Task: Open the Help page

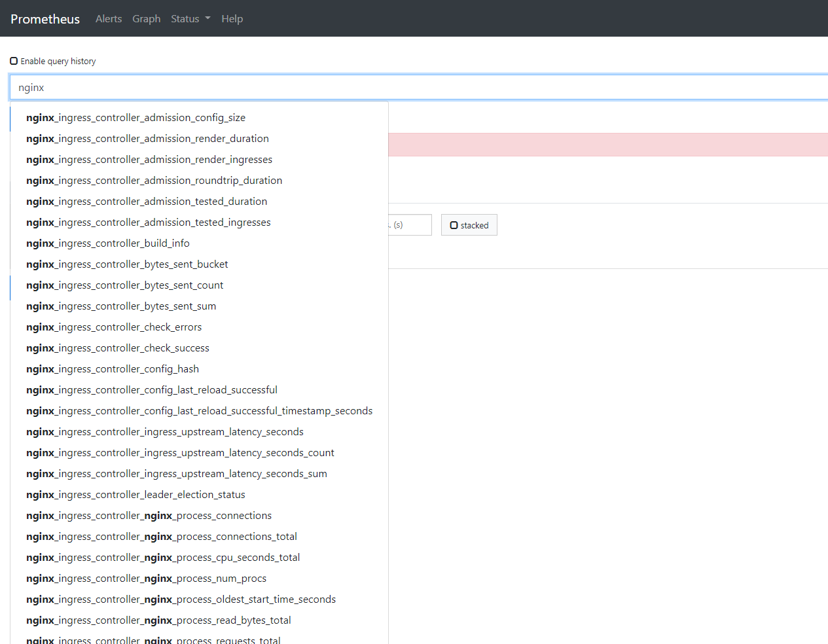Action: click(232, 19)
